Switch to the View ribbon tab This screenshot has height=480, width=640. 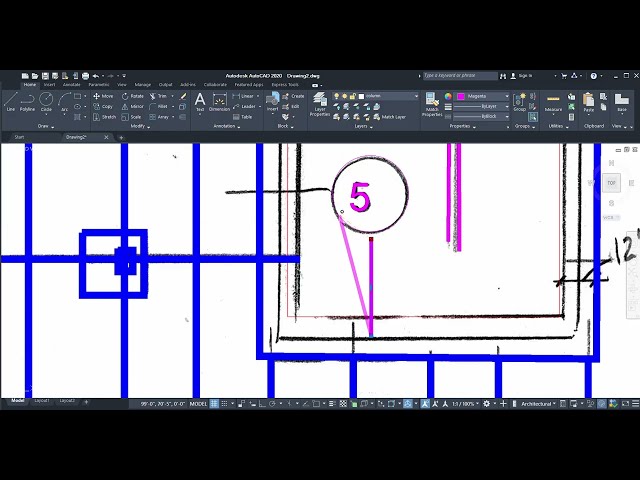tap(122, 85)
